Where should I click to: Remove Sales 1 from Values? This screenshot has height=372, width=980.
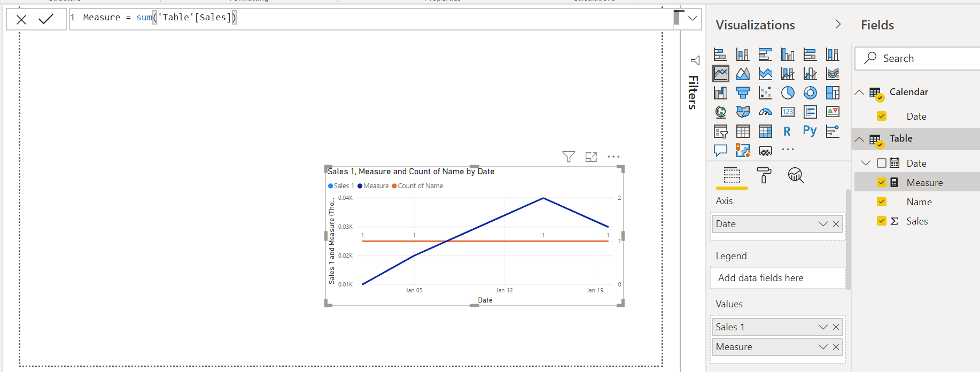[x=836, y=327]
